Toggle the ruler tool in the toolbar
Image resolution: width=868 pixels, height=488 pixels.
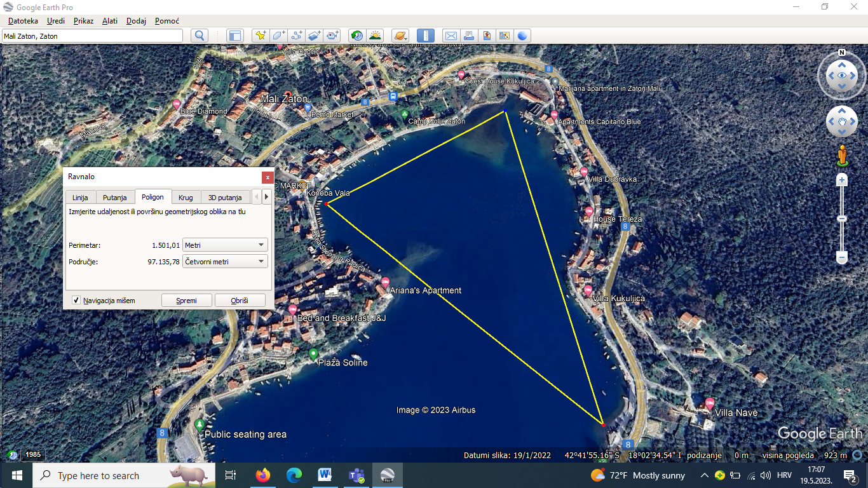coord(426,36)
